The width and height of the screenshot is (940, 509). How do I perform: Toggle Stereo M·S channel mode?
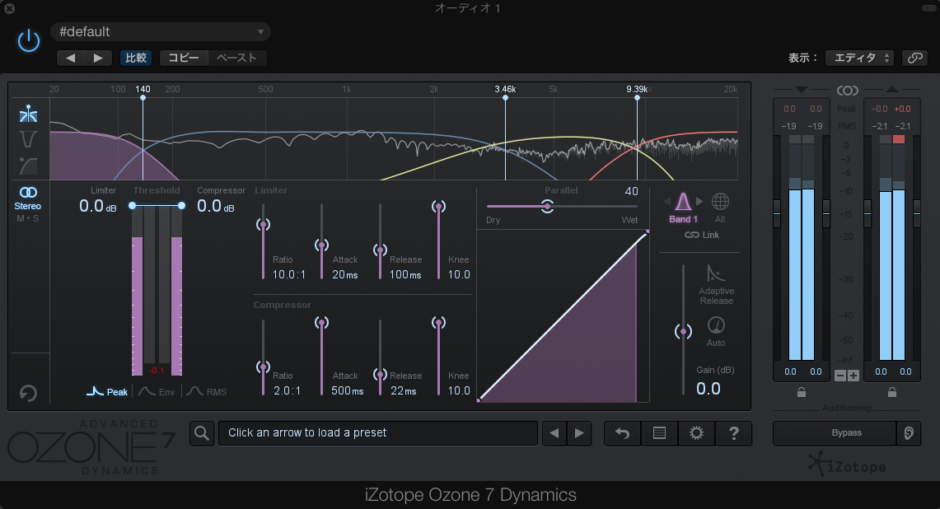tap(28, 198)
